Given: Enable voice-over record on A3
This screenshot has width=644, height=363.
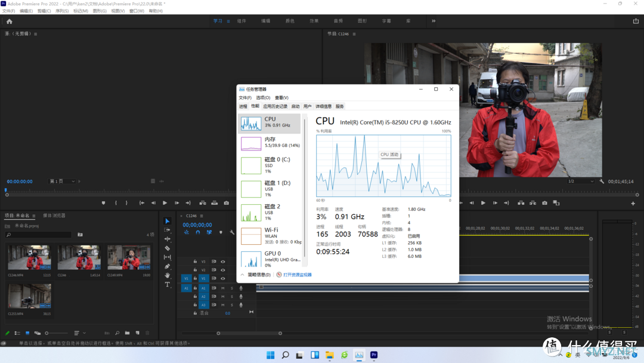Looking at the screenshot, I should (x=241, y=305).
